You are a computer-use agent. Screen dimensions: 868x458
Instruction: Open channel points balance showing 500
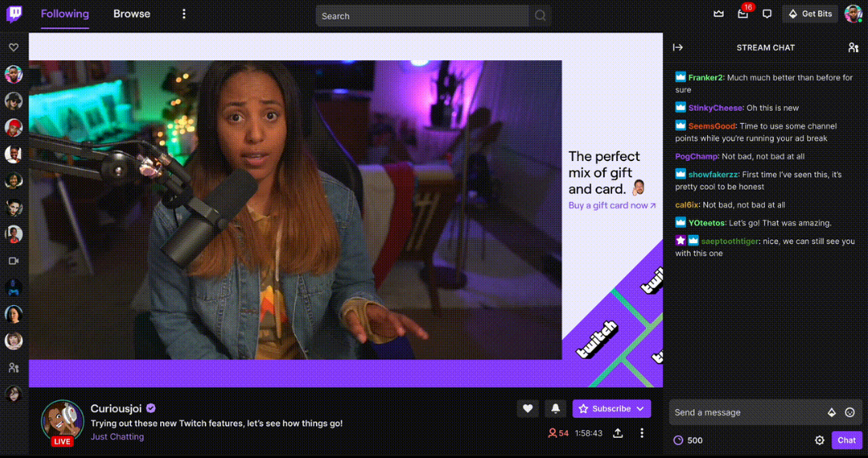688,440
